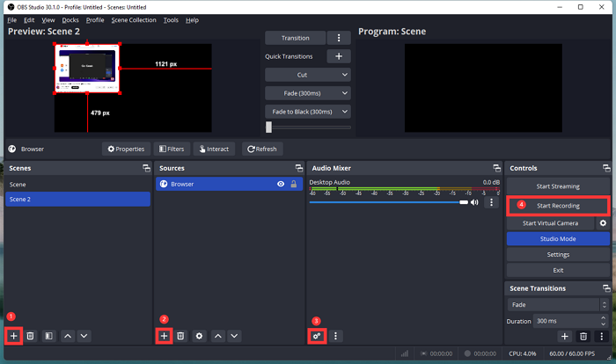Mute Desktop Audio speaker icon

click(x=474, y=202)
